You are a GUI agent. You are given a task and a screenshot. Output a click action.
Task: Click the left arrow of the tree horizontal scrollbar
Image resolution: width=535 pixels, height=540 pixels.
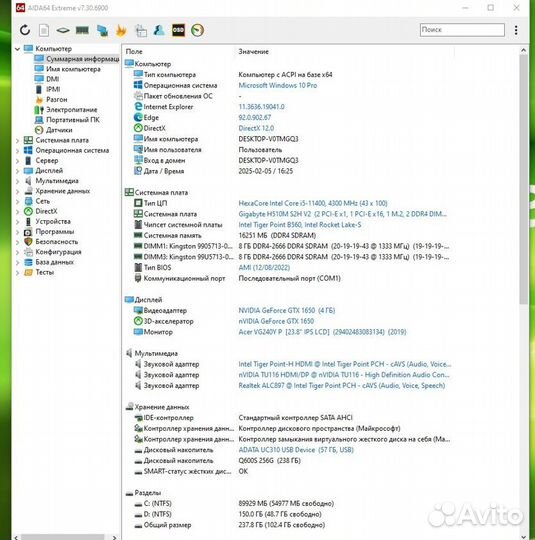[x=16, y=537]
